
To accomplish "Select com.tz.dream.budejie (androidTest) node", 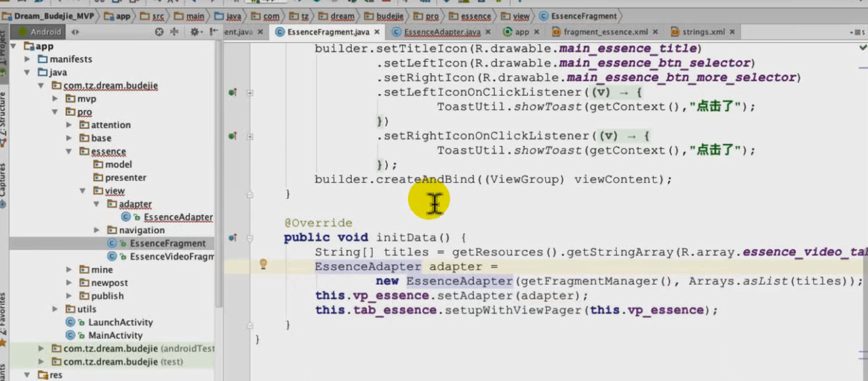I will (138, 348).
